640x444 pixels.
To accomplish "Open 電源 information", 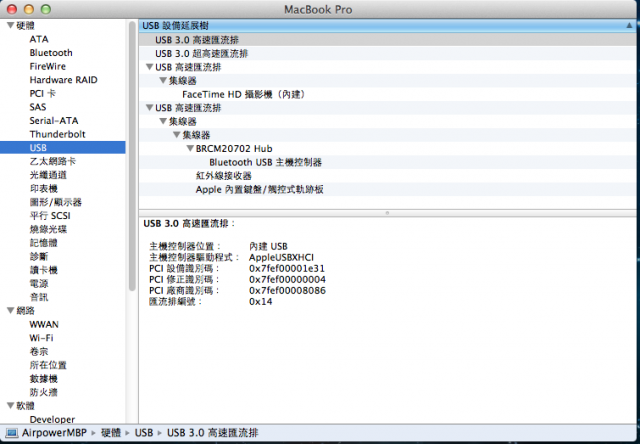I will tap(39, 283).
